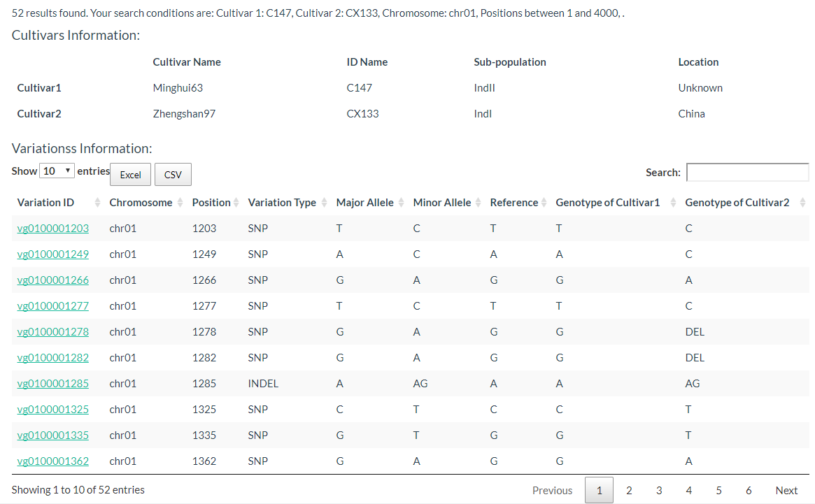The height and width of the screenshot is (504, 815).
Task: Select pagination page 1
Action: [600, 491]
